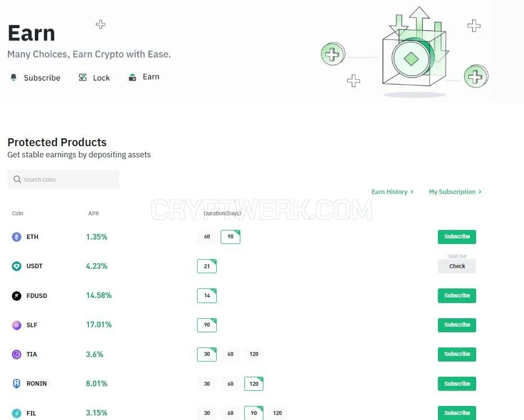
Task: Subscribe to the ETH product
Action: click(457, 237)
